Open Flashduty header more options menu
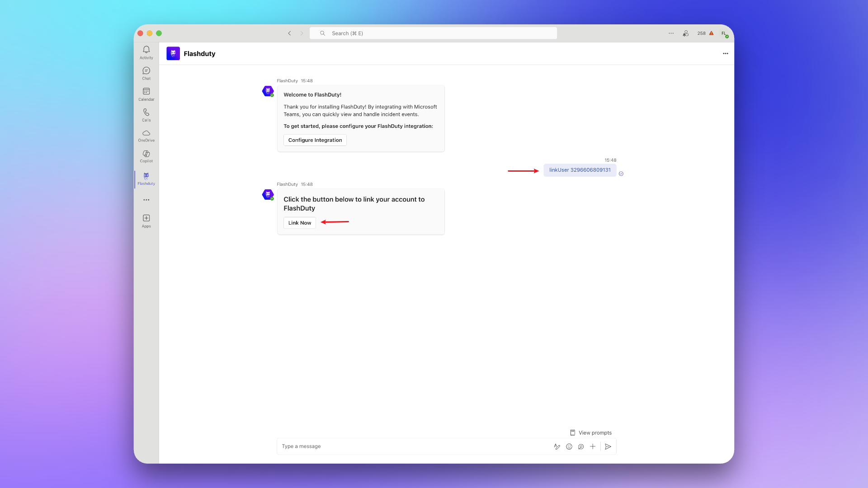The height and width of the screenshot is (488, 868). (x=725, y=53)
